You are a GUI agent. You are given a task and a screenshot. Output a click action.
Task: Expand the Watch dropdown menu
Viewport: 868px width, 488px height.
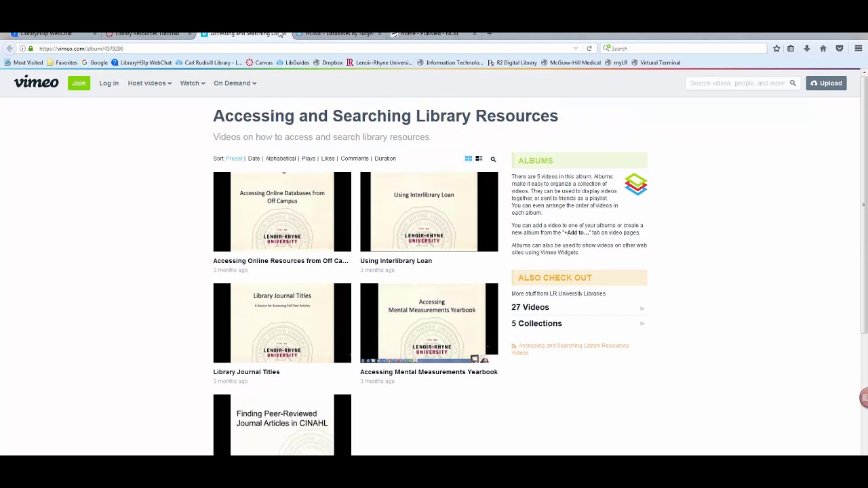tap(192, 83)
